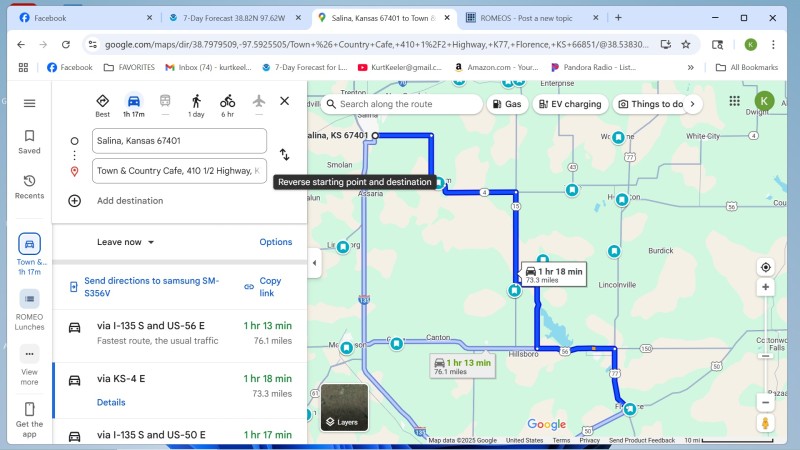Click the 1 hr 13 min route label on map

pyautogui.click(x=462, y=366)
